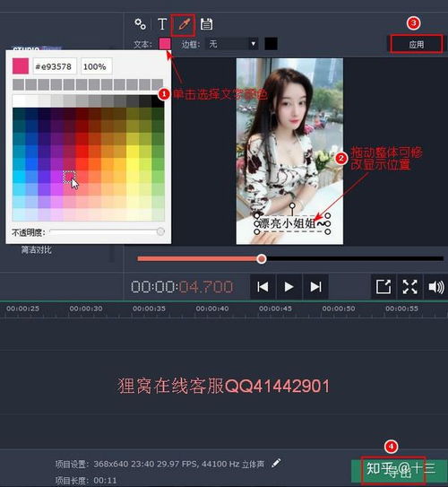This screenshot has height=487, width=448.
Task: Detach the preview window icon
Action: click(383, 287)
